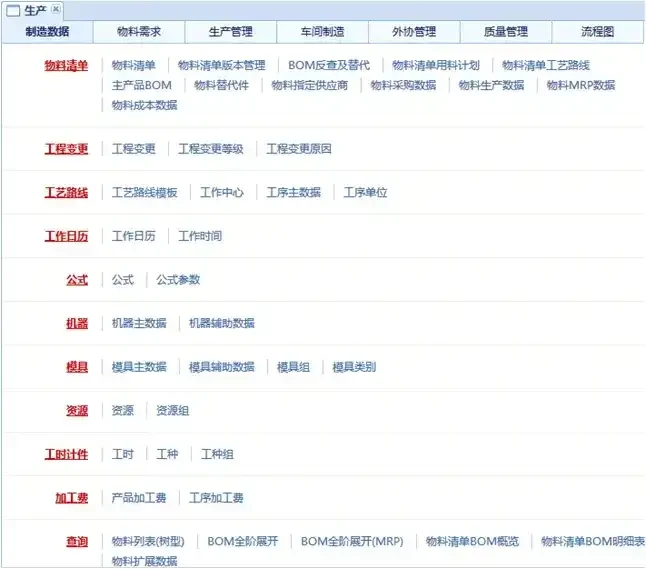The width and height of the screenshot is (646, 569).
Task: Open 工艺路线模板
Action: (145, 192)
